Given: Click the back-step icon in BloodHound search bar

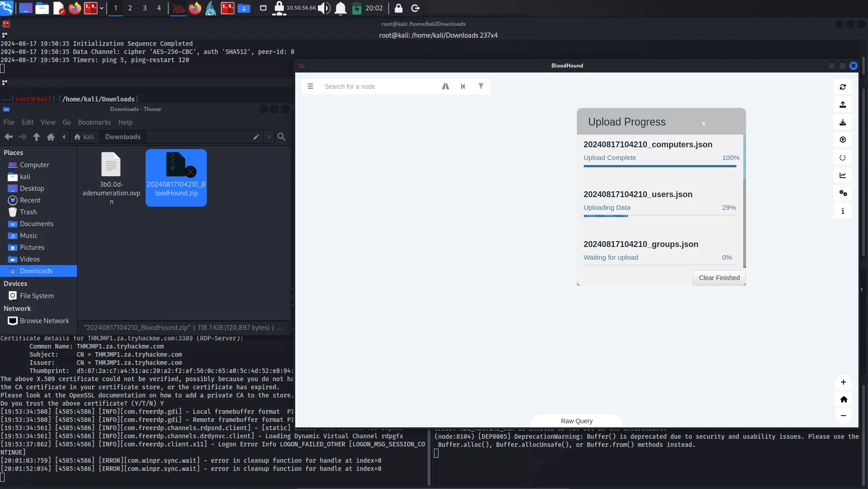Looking at the screenshot, I should point(463,87).
